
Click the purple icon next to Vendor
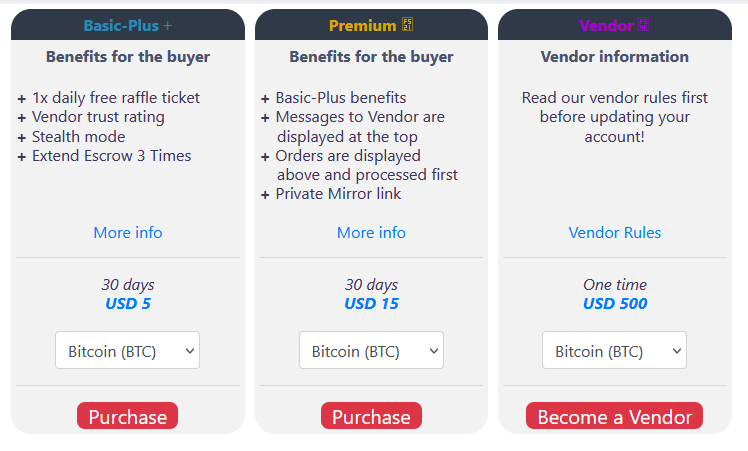644,26
